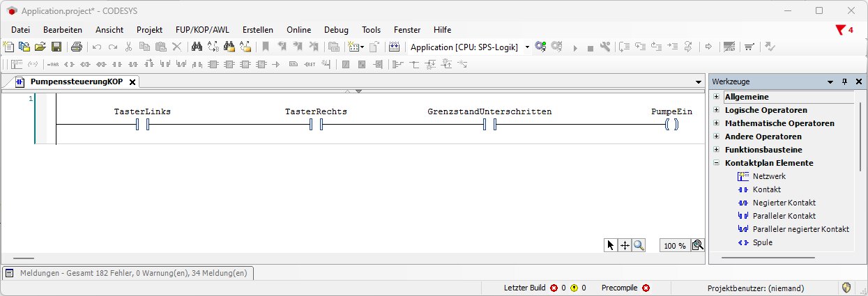This screenshot has width=868, height=296.
Task: Switch to the PumpenssteuerungKOP tab
Action: (75, 81)
